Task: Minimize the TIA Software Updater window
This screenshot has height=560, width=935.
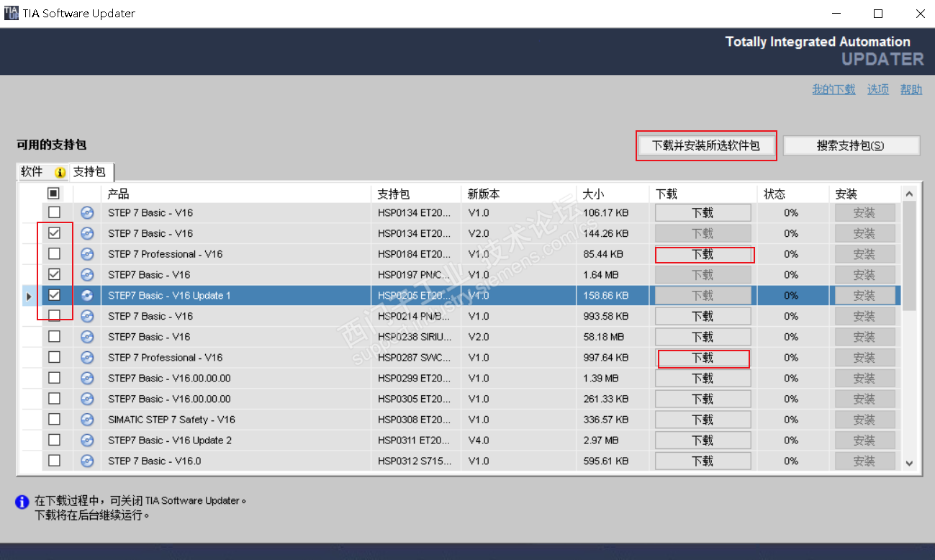Action: click(x=836, y=14)
